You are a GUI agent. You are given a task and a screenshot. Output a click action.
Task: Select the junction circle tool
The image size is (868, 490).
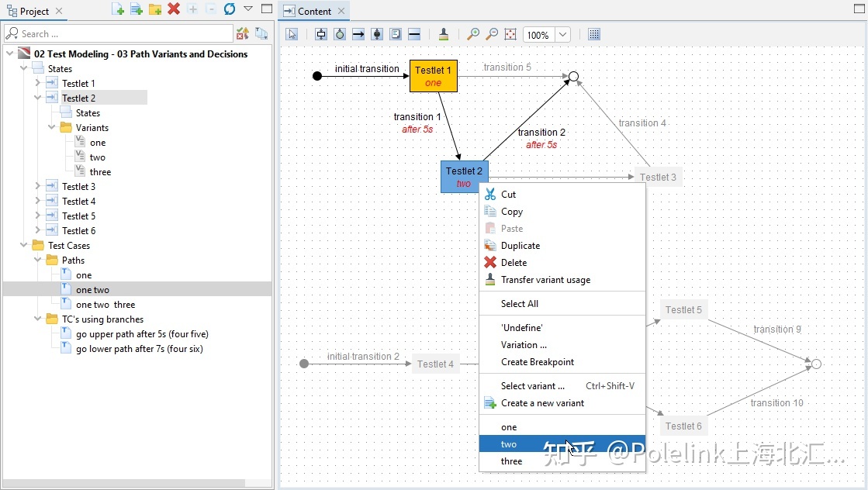point(340,34)
